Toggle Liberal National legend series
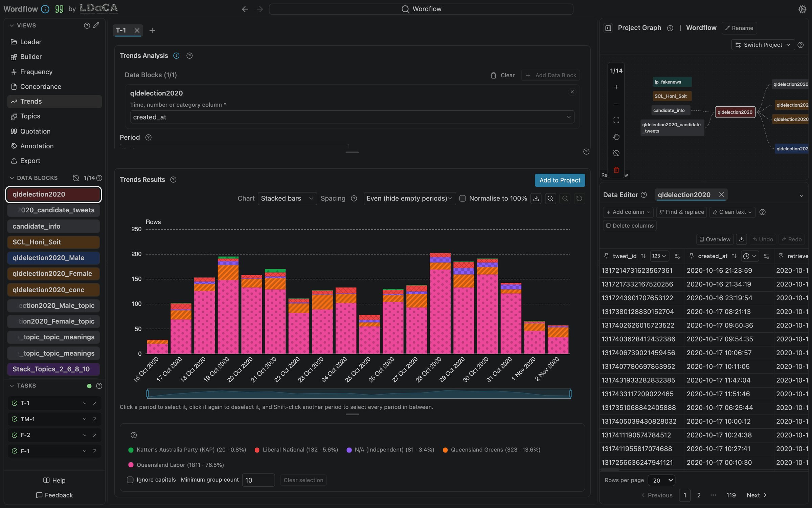The height and width of the screenshot is (508, 812). (x=296, y=450)
